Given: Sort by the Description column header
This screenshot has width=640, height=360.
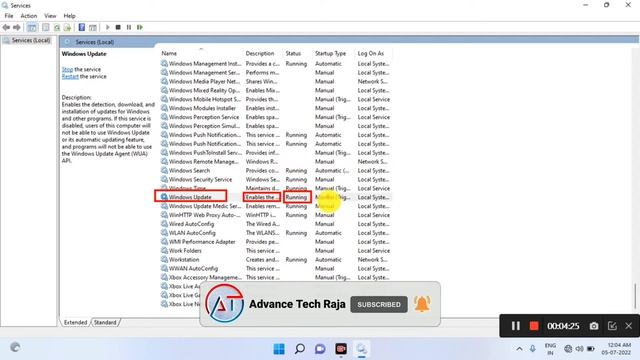Looking at the screenshot, I should point(260,53).
